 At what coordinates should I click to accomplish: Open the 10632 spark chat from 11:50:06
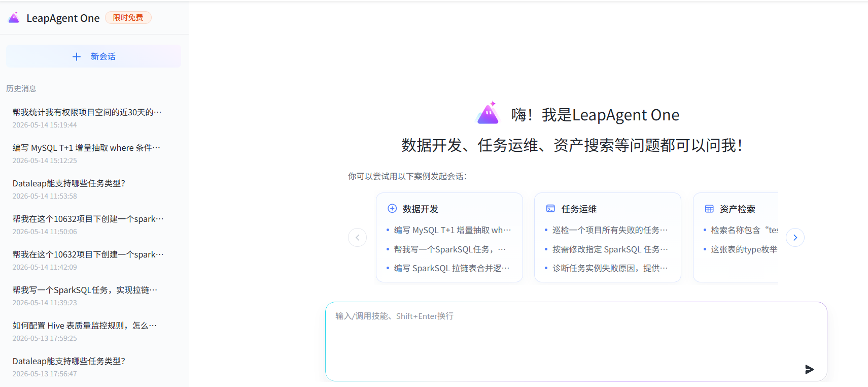tap(88, 224)
